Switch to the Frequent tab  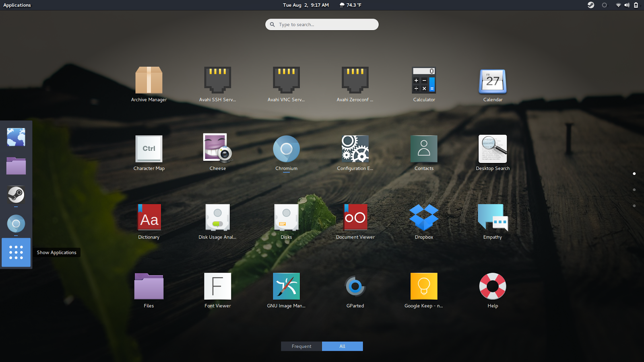click(x=301, y=346)
